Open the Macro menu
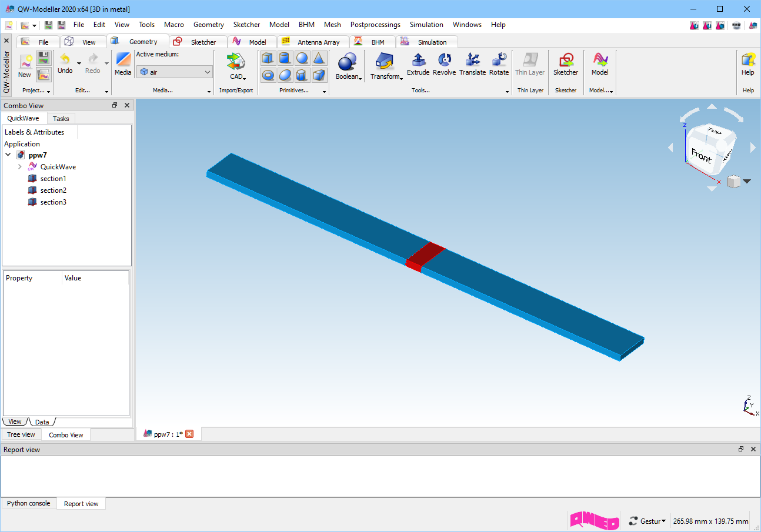 [x=174, y=25]
